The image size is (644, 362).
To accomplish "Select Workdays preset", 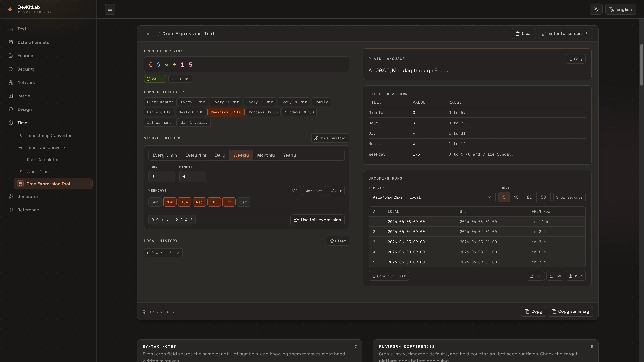I will coord(314,191).
